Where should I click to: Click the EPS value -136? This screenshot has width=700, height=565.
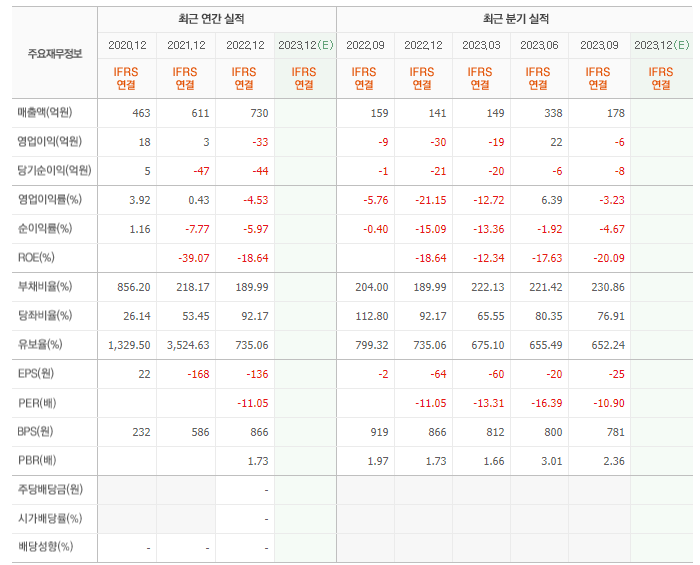click(258, 374)
